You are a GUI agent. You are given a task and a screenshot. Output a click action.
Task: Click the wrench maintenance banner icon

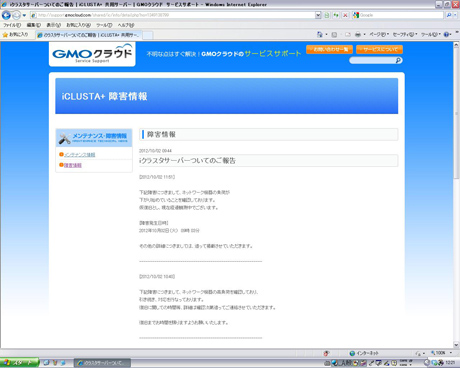click(x=65, y=138)
